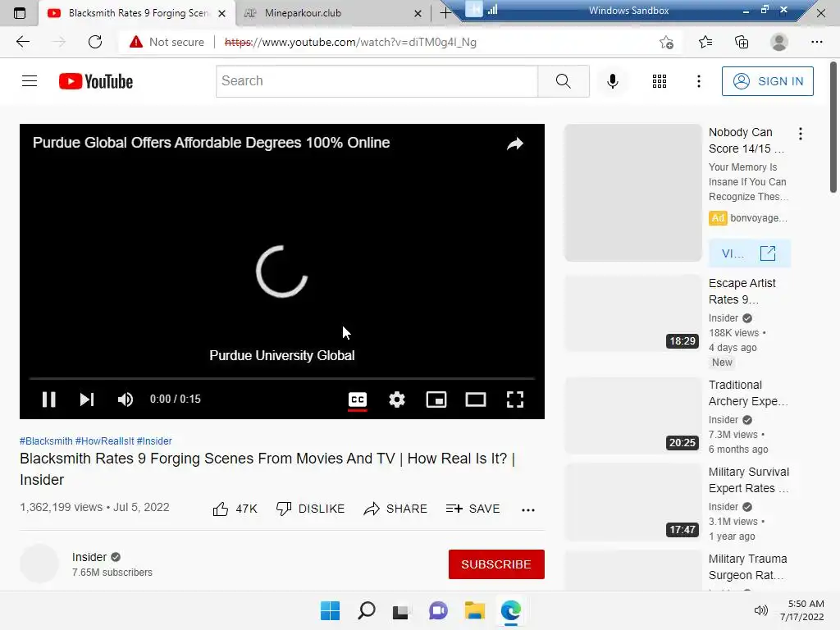The image size is (840, 630).
Task: Close the Blacksmith Rates tab
Action: click(221, 13)
